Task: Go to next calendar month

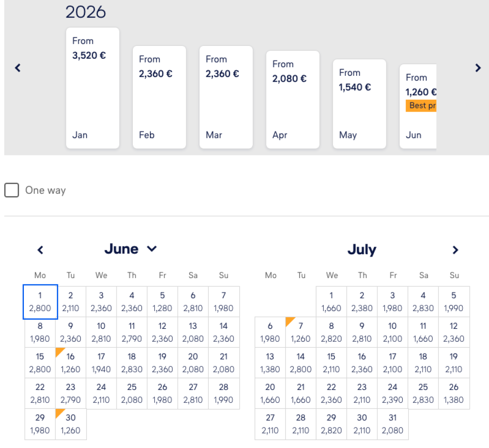Action: pos(455,250)
